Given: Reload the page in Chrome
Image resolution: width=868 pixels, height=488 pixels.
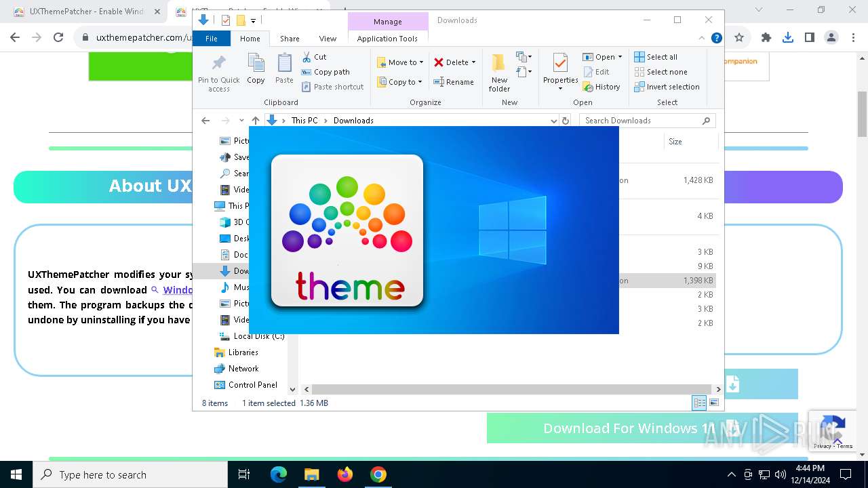Looking at the screenshot, I should point(58,38).
